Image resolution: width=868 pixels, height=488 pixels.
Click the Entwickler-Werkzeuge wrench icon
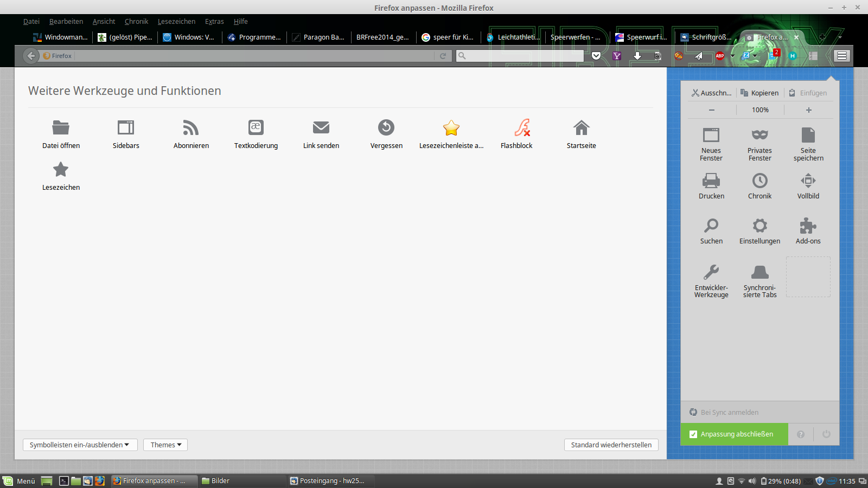click(711, 272)
